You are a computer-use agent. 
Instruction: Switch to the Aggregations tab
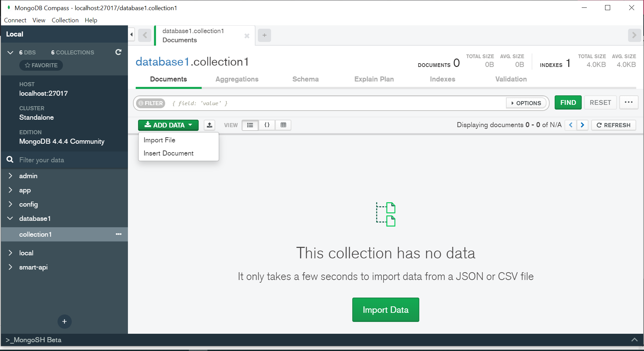point(237,79)
